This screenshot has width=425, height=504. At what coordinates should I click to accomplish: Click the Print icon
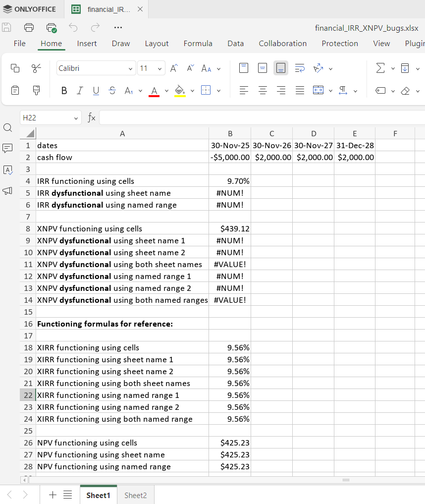pos(29,27)
